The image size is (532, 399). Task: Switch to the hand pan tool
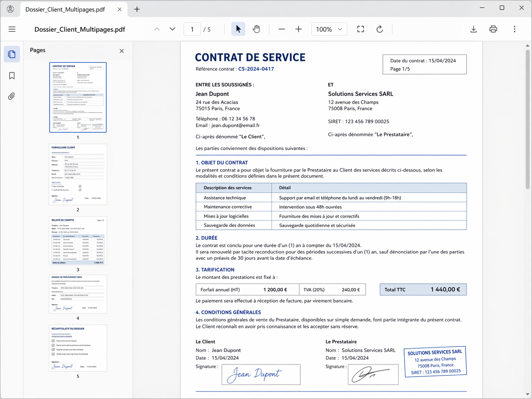256,29
